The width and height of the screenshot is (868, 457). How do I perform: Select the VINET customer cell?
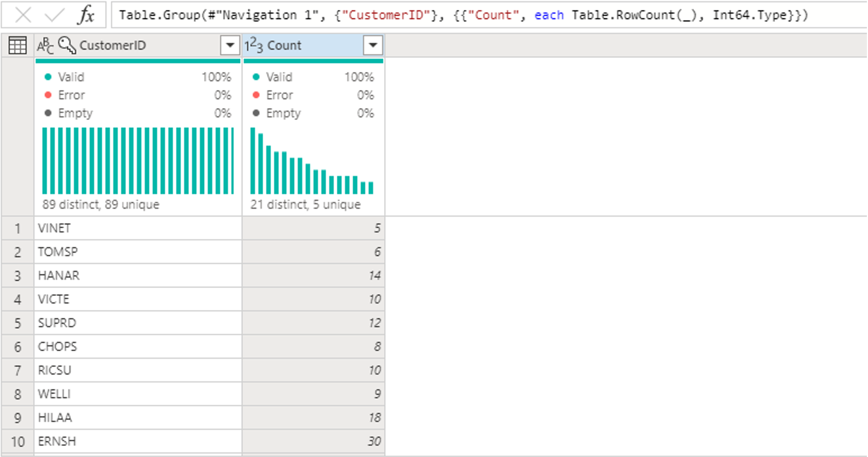(x=138, y=228)
